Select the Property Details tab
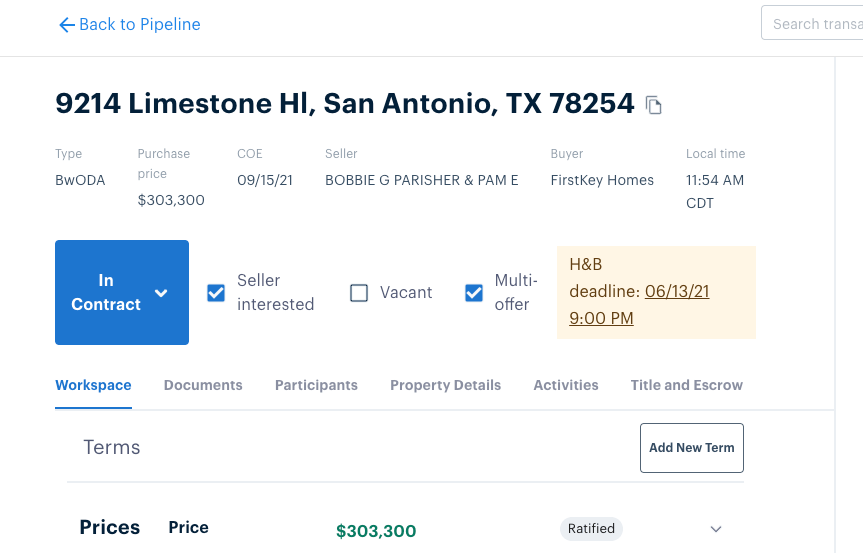 (x=445, y=385)
